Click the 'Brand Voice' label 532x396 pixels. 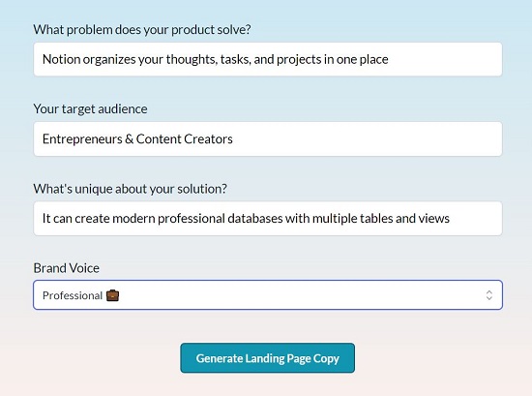(x=66, y=268)
